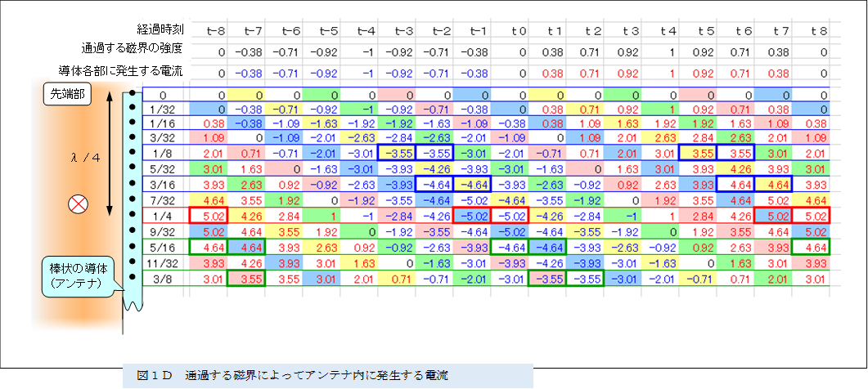868x389 pixels.
Task: Click the top black dot on the antenna
Action: pyautogui.click(x=132, y=95)
